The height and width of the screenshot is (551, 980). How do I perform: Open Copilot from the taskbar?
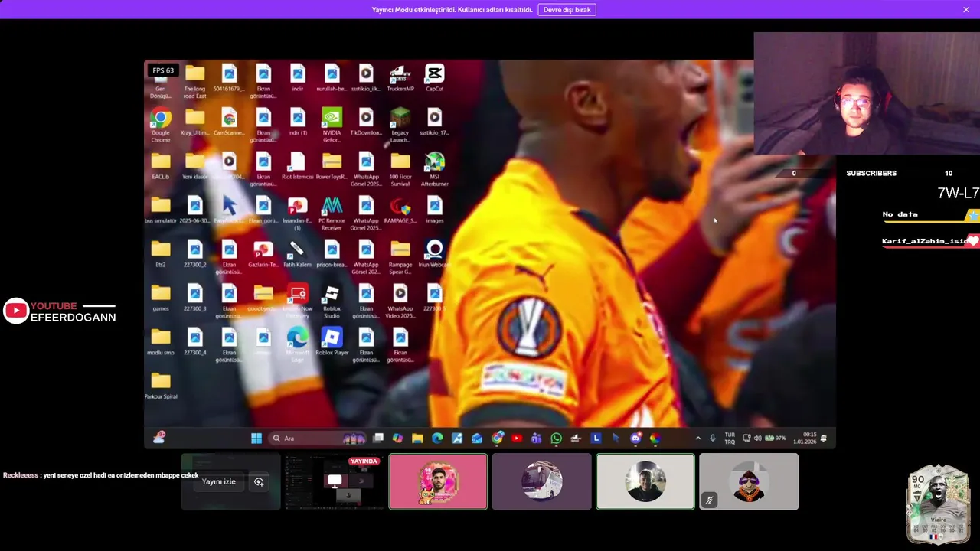397,438
